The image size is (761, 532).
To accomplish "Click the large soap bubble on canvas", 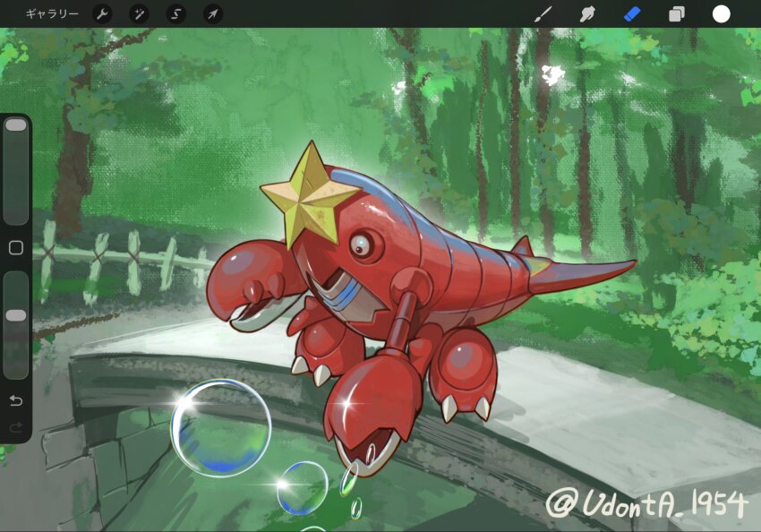I will 220,427.
